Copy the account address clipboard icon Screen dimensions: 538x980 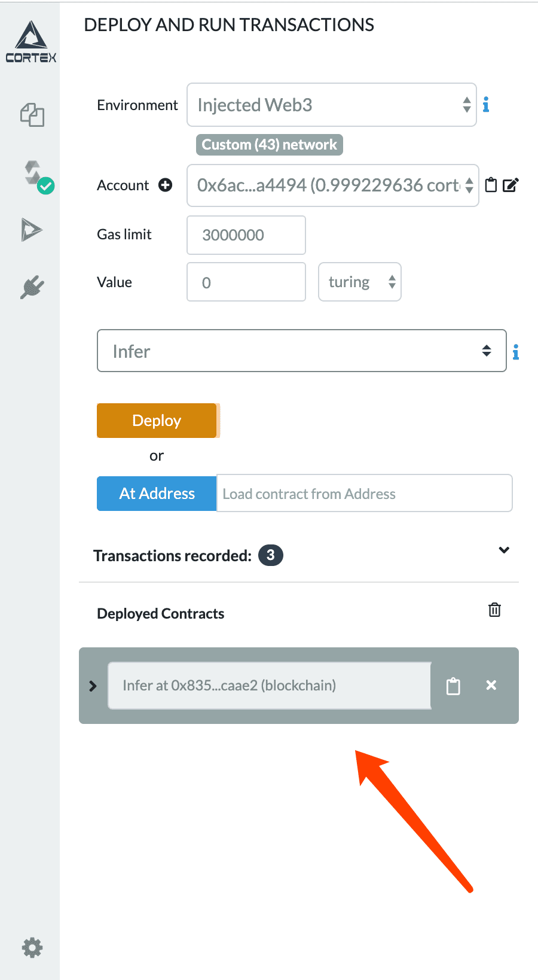click(x=491, y=185)
